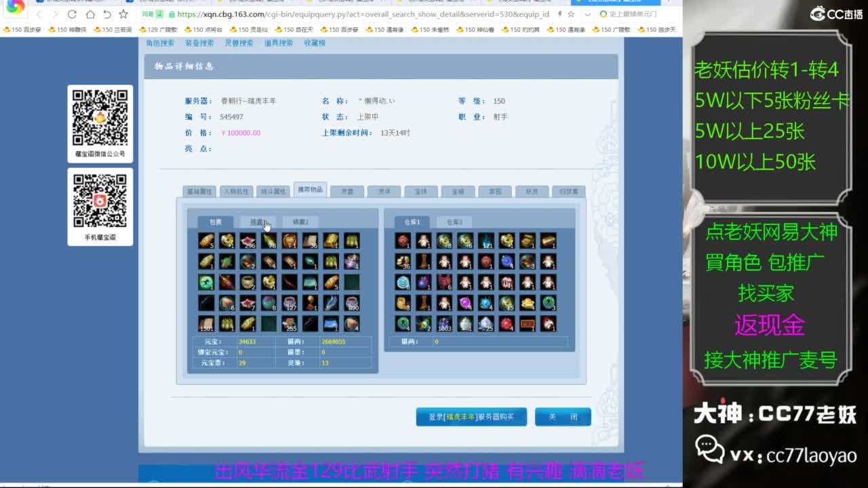This screenshot has width=868, height=488.
Task: Select the warehouse crystal item with count 25
Action: pyautogui.click(x=486, y=324)
